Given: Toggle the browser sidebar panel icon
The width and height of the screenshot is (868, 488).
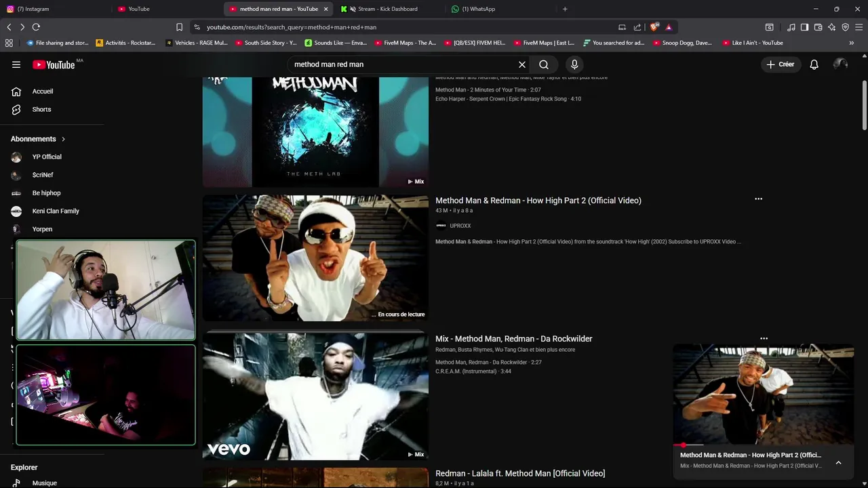Looking at the screenshot, I should [x=804, y=27].
